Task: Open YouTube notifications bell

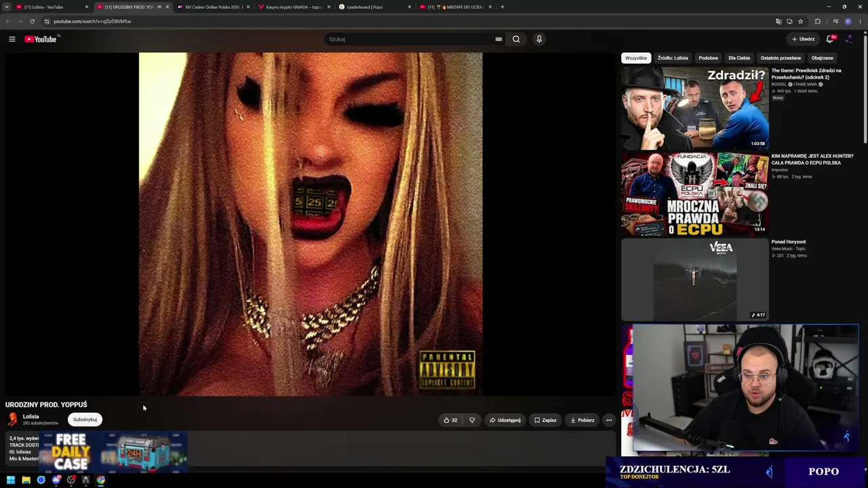Action: point(830,39)
